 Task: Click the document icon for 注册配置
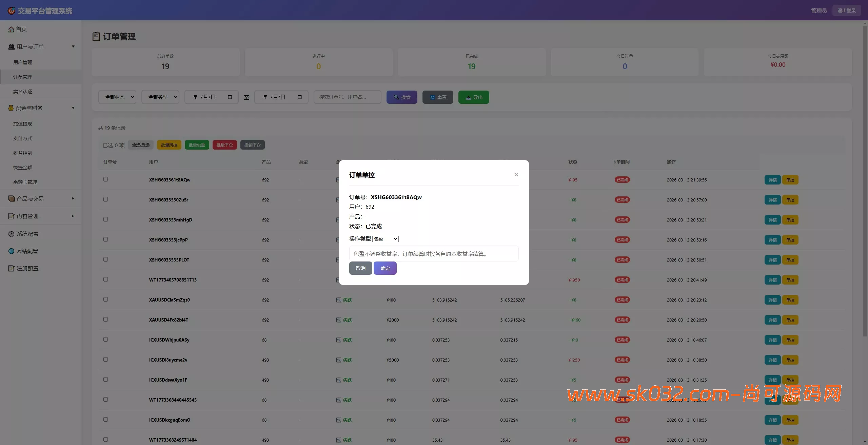click(x=11, y=268)
